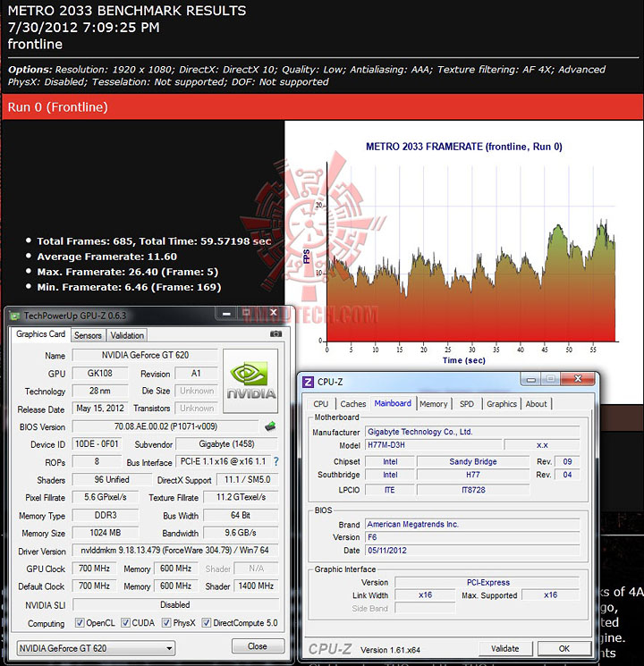Open the NVIDIA GeForce GT 620 dropdown

96,648
